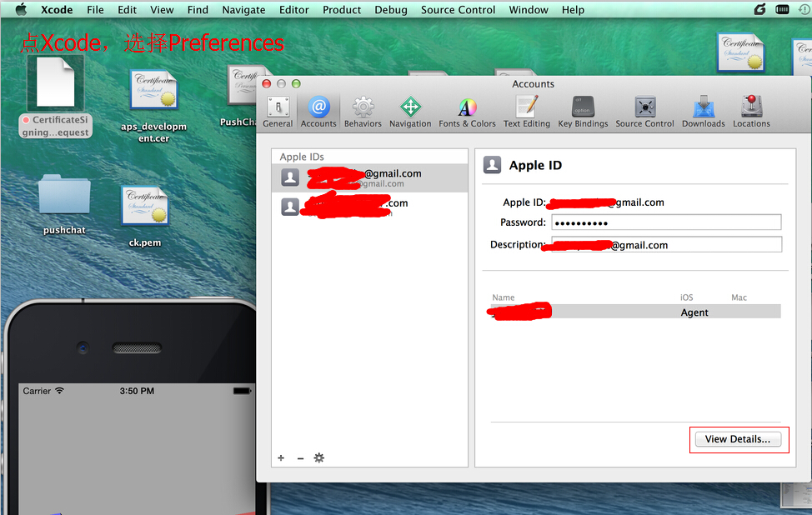Open the Find menu
The height and width of the screenshot is (515, 812).
198,10
